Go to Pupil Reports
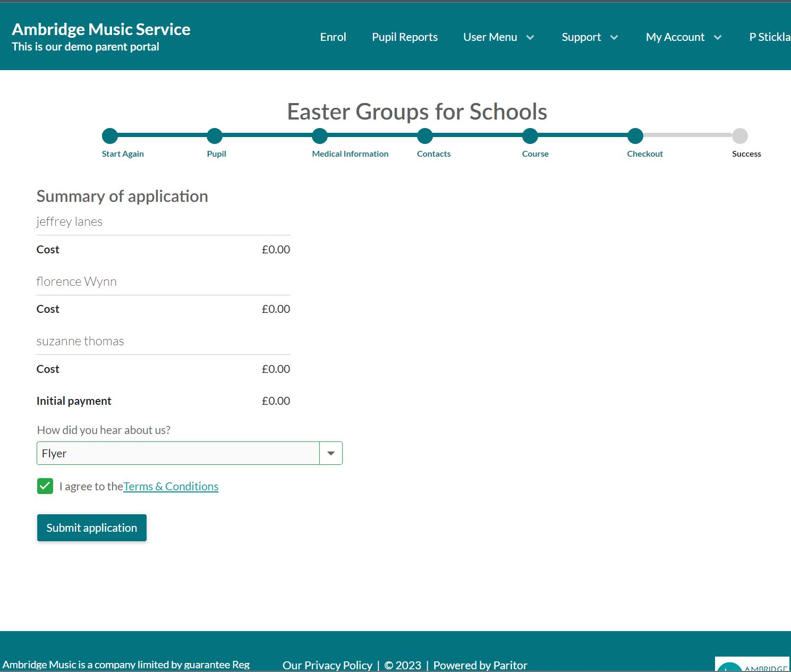Viewport: 791px width, 672px height. (405, 37)
